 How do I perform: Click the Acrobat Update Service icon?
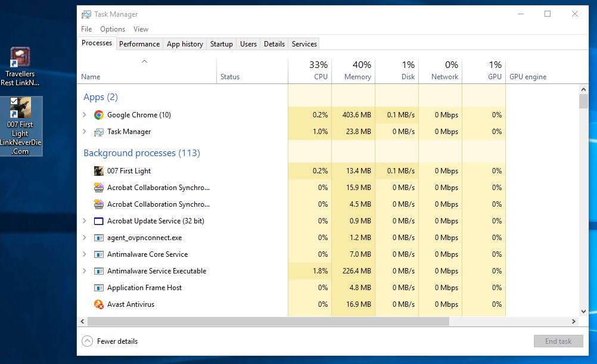coord(99,221)
